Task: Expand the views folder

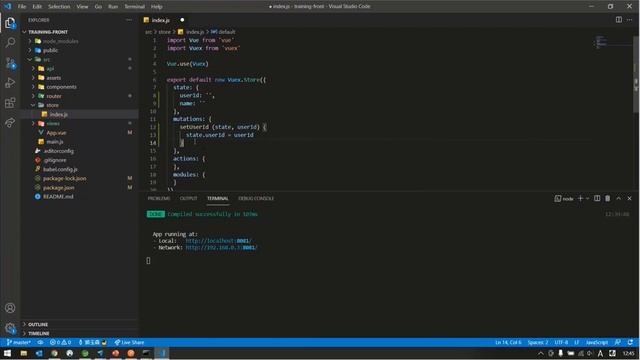Action: [33, 123]
